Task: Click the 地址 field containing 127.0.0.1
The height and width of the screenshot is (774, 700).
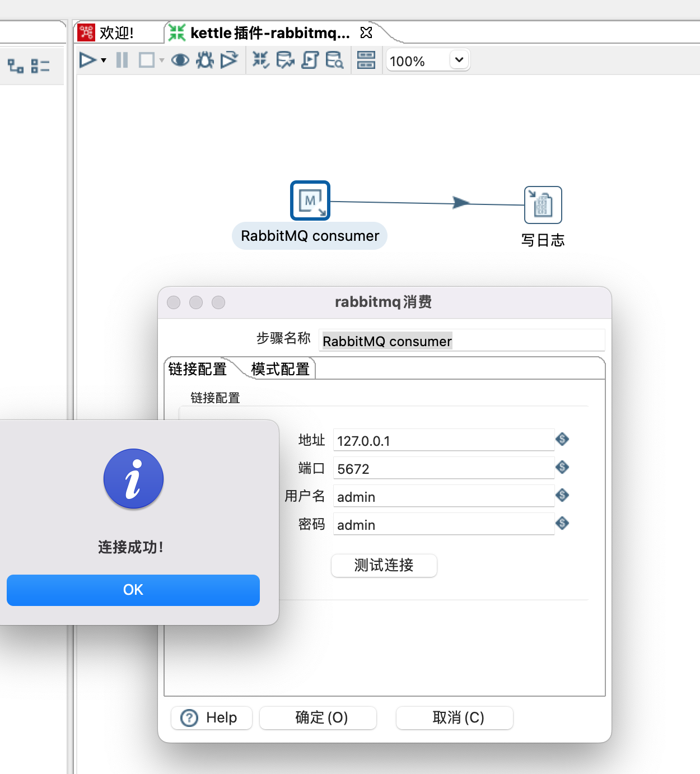Action: 444,440
